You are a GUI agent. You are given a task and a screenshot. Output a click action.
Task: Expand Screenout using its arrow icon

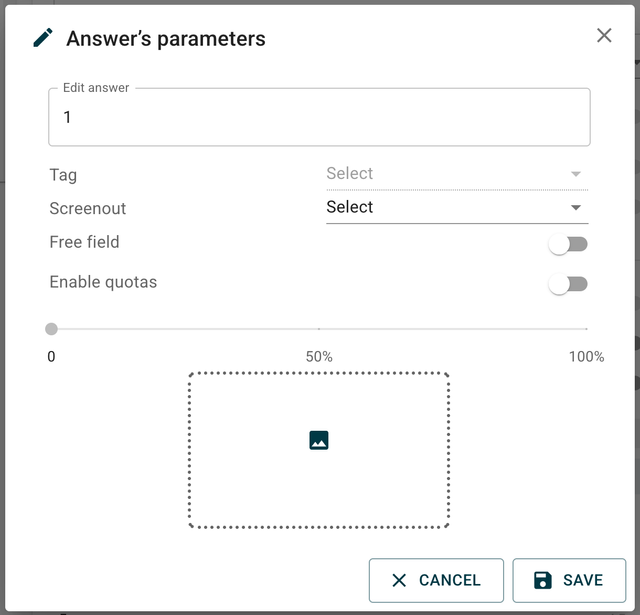pyautogui.click(x=576, y=208)
